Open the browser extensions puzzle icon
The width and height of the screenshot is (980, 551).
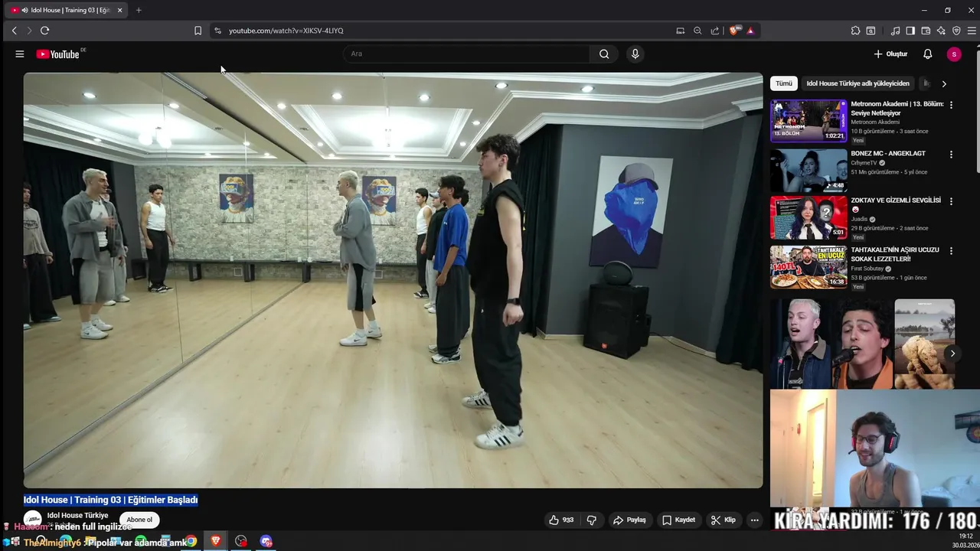point(855,31)
